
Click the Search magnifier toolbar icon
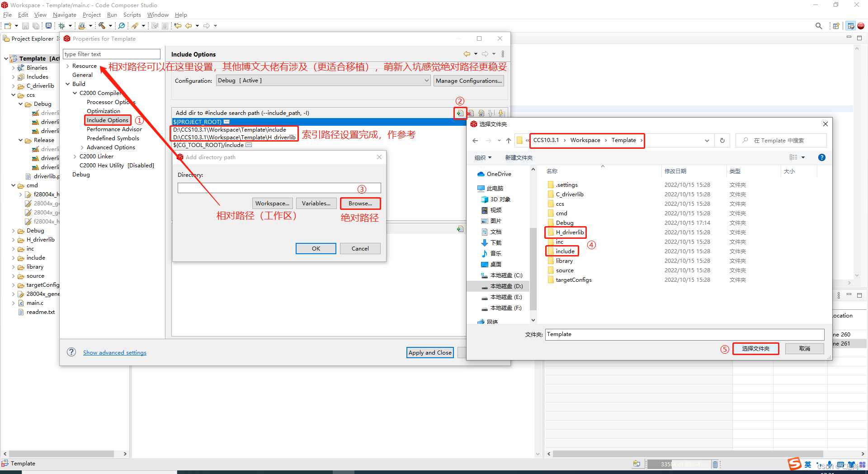(122, 26)
